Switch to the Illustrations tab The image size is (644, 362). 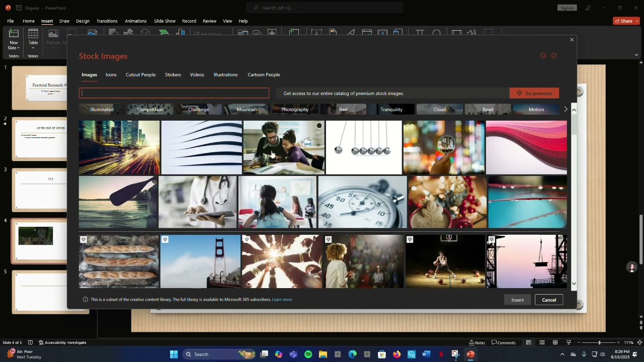[x=225, y=75]
